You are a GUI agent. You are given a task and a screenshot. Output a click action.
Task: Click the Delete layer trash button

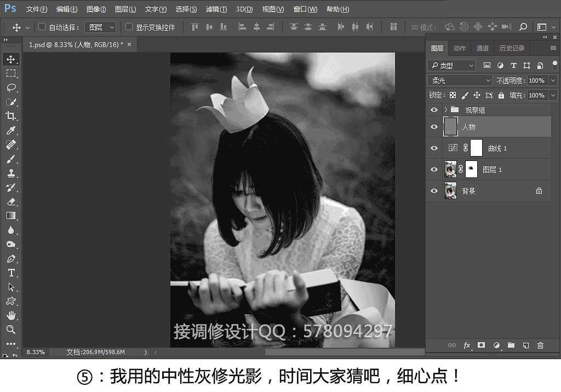[540, 345]
